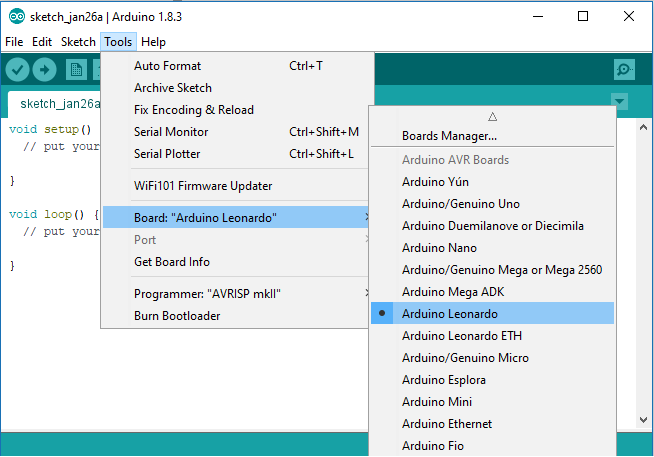Click Auto Format menu entry
This screenshot has width=654, height=457.
(167, 66)
